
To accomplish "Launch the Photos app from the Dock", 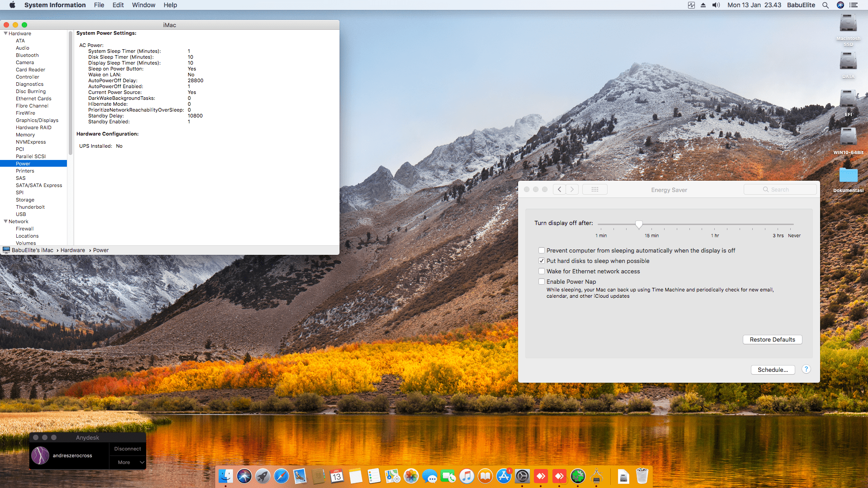I will (411, 476).
